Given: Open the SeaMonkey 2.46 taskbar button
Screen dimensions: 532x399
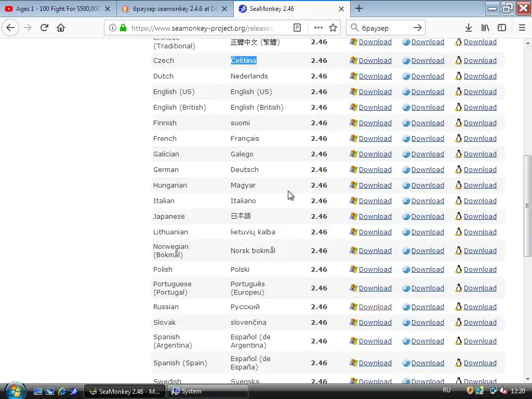Looking at the screenshot, I should [x=124, y=392].
